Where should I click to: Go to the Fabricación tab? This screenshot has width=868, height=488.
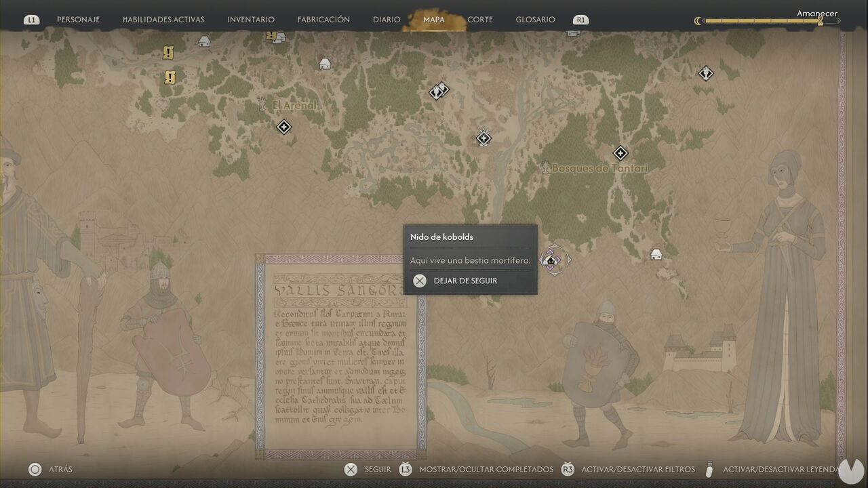(x=323, y=20)
